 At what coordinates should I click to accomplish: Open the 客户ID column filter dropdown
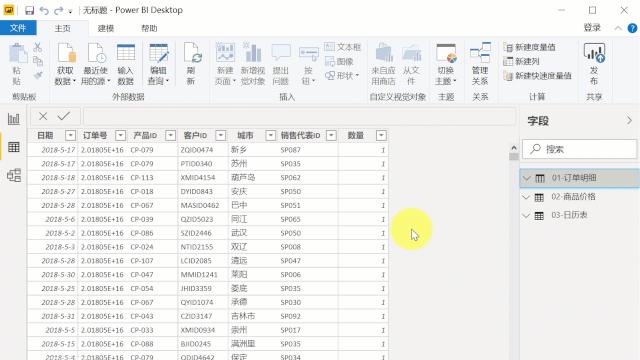(x=221, y=135)
